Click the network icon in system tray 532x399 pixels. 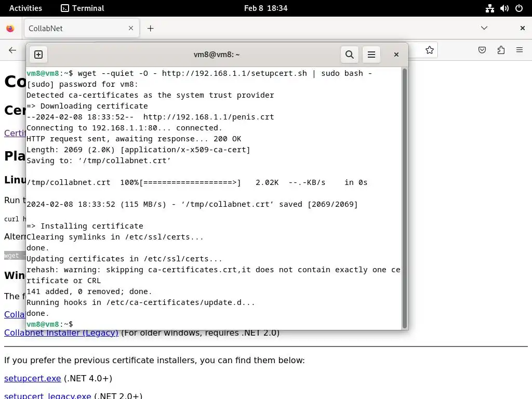489,8
